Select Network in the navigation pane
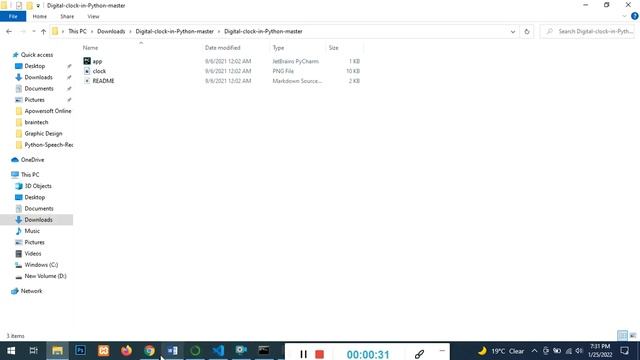This screenshot has height=360, width=640. click(x=31, y=291)
